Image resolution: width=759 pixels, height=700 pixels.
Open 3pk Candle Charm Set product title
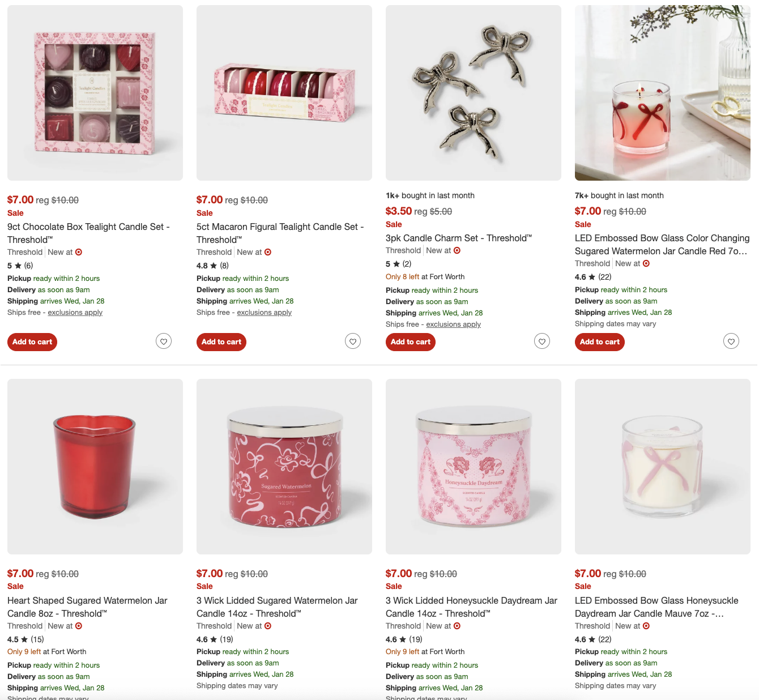tap(459, 238)
